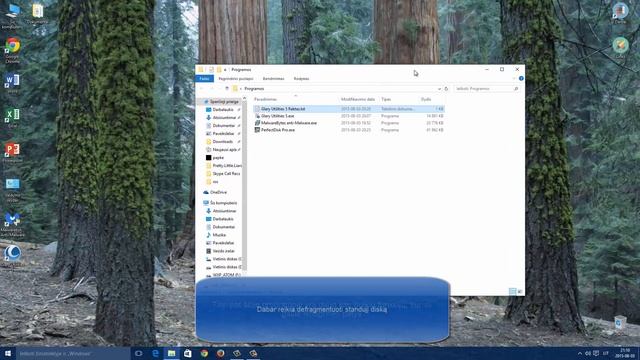Launch Microsoft Edge from taskbar
This screenshot has width=640, height=360.
pyautogui.click(x=156, y=353)
